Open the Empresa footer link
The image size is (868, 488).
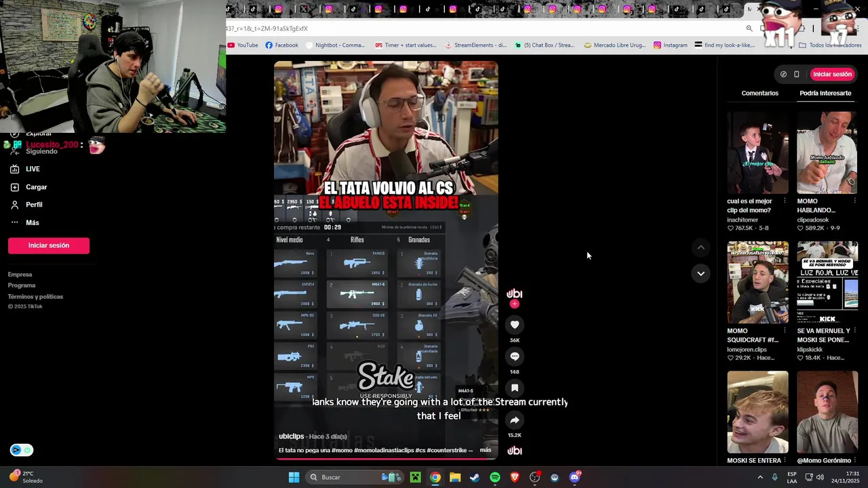[20, 274]
